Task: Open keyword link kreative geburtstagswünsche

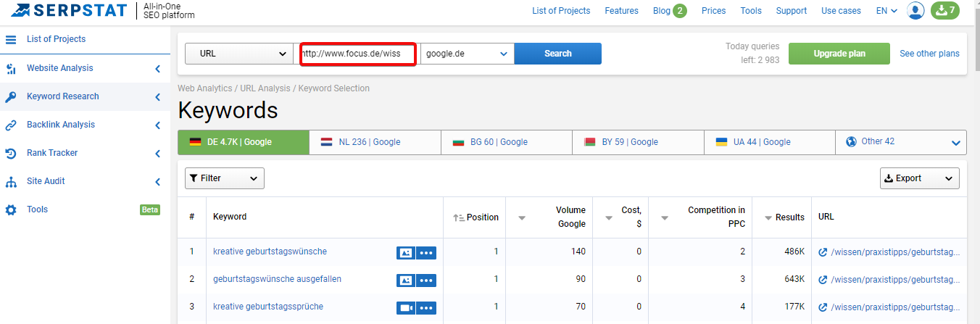Action: [270, 252]
